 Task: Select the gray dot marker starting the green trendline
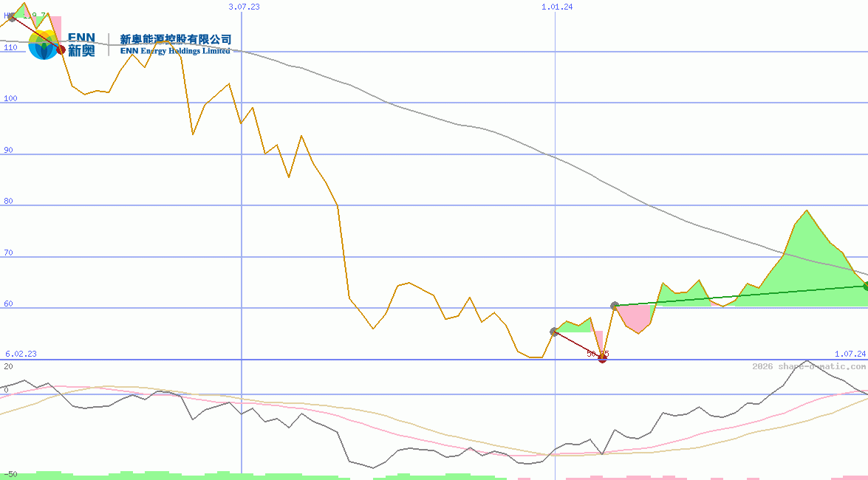[x=614, y=304]
